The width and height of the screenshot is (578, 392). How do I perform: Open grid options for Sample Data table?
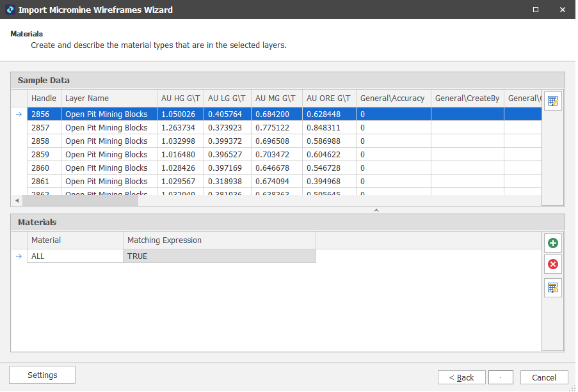[x=552, y=101]
